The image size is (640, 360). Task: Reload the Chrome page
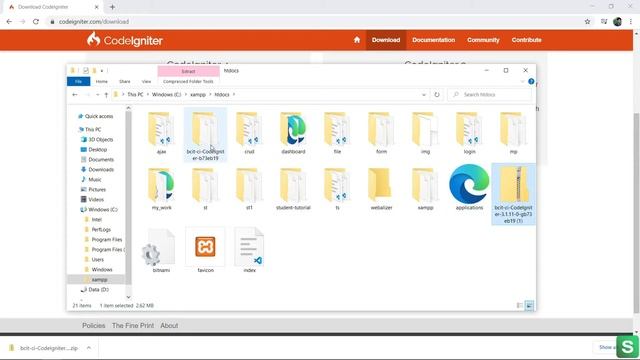[36, 22]
